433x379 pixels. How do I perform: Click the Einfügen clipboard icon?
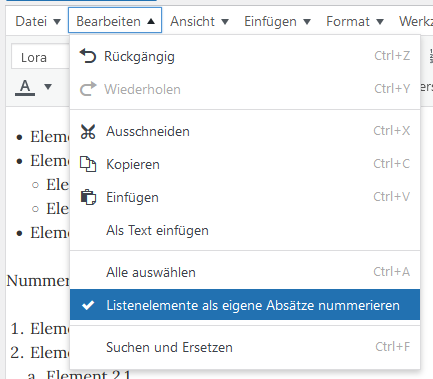[88, 197]
